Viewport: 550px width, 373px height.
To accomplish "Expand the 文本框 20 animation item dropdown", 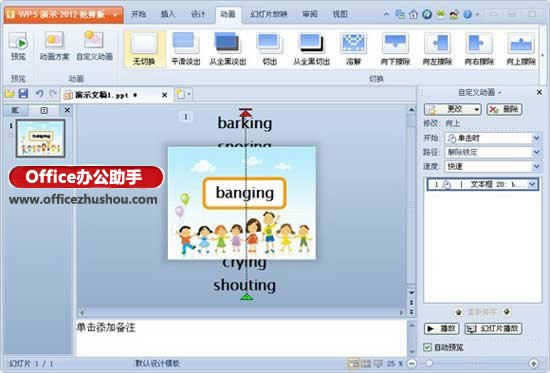I will [x=532, y=184].
